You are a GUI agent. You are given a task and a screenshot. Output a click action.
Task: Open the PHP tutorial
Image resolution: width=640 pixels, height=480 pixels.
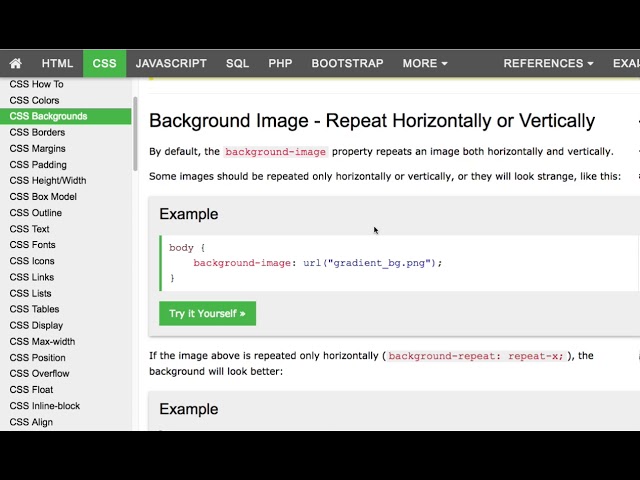point(280,63)
